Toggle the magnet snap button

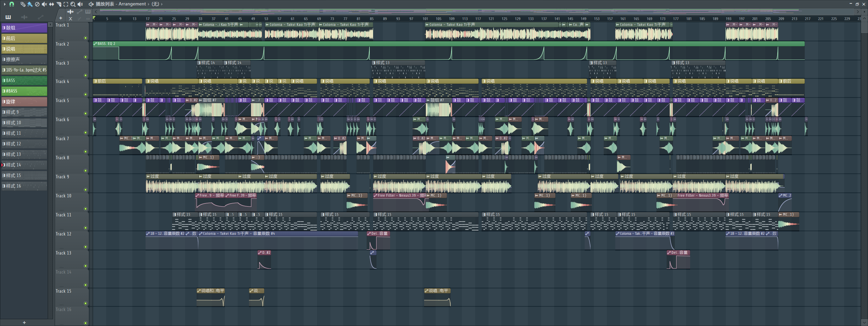(12, 4)
